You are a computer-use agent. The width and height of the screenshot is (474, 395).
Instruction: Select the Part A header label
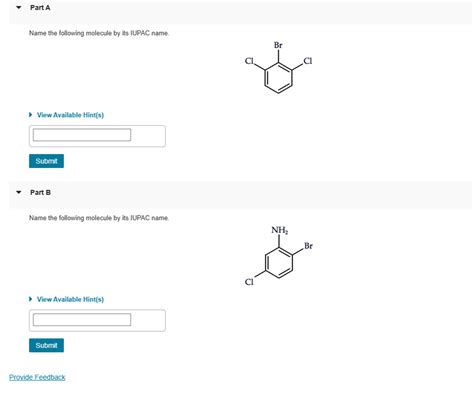tap(40, 8)
